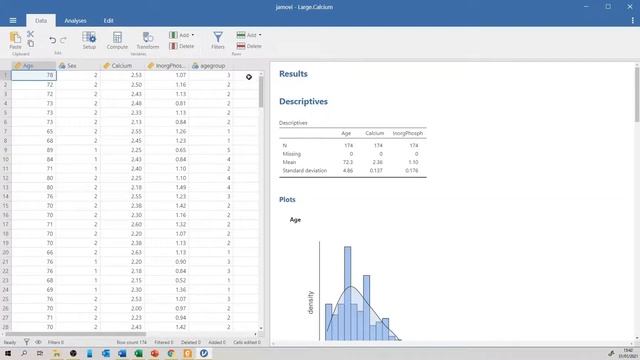640x360 pixels.
Task: Switch to the Data tab
Action: (x=41, y=20)
